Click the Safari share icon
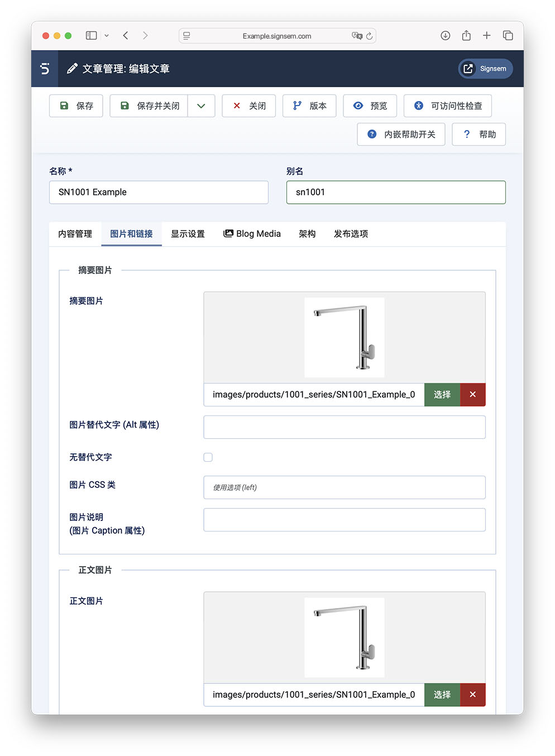Screen dimensions: 555x756 [466, 36]
